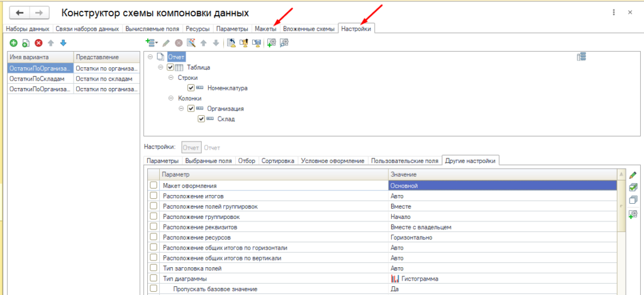Click gear with magnifier icon in structure toolbar
The height and width of the screenshot is (295, 644).
[x=284, y=42]
